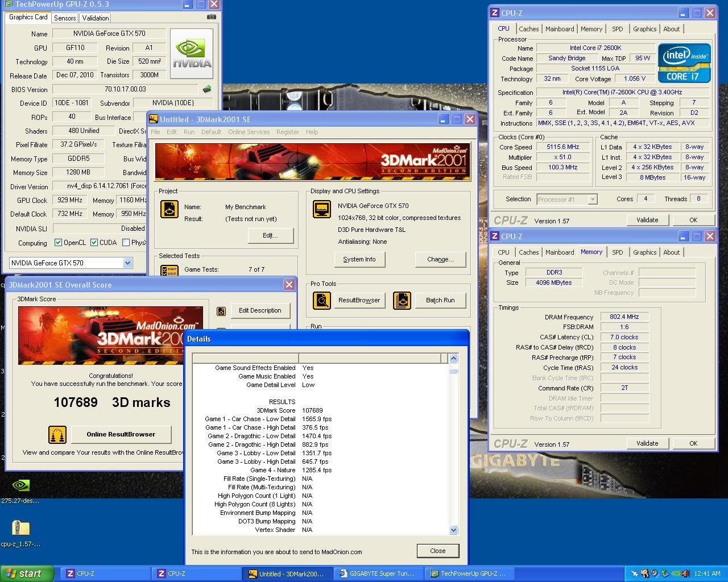The image size is (728, 582).
Task: Click the Edit... button in Project
Action: pyautogui.click(x=270, y=235)
